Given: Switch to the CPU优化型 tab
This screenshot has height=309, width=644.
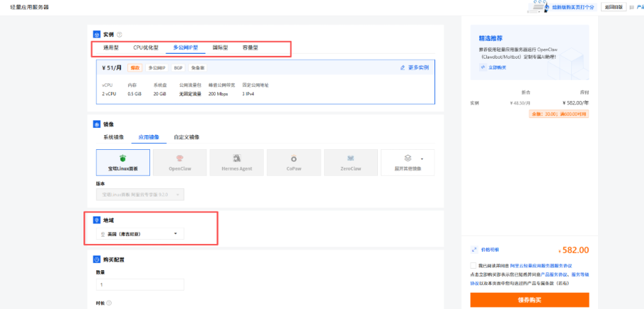Looking at the screenshot, I should tap(146, 47).
